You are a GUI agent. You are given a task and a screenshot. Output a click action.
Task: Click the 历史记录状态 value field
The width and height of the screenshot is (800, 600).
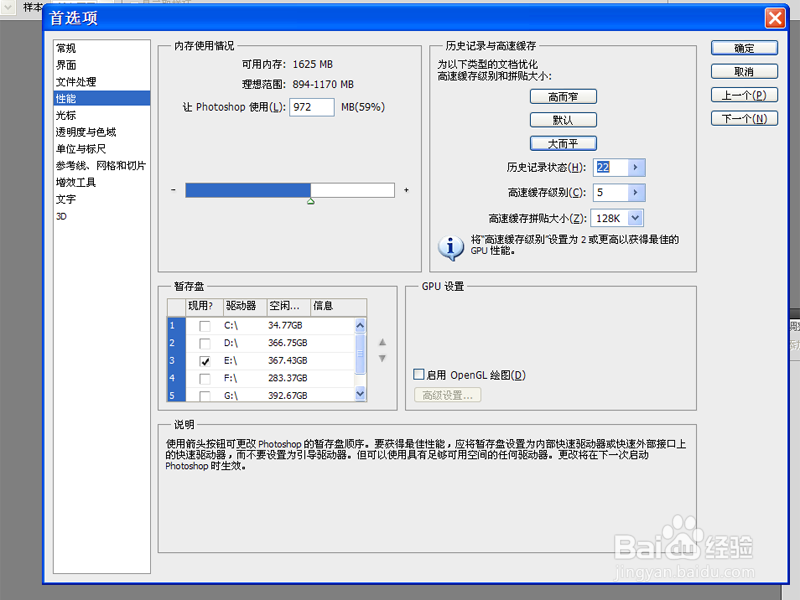pyautogui.click(x=610, y=167)
